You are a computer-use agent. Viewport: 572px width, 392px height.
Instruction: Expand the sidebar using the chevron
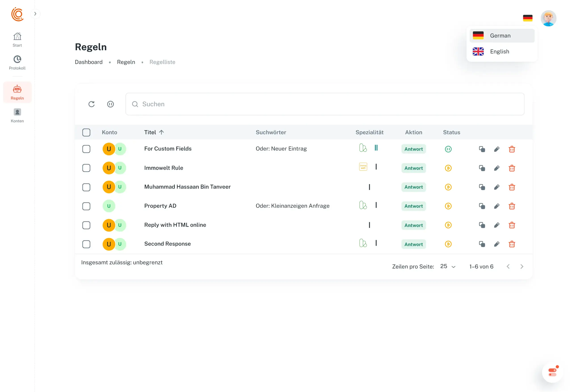[35, 14]
